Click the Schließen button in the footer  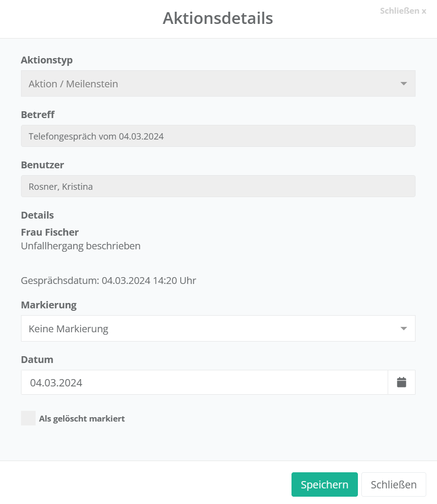pyautogui.click(x=394, y=484)
